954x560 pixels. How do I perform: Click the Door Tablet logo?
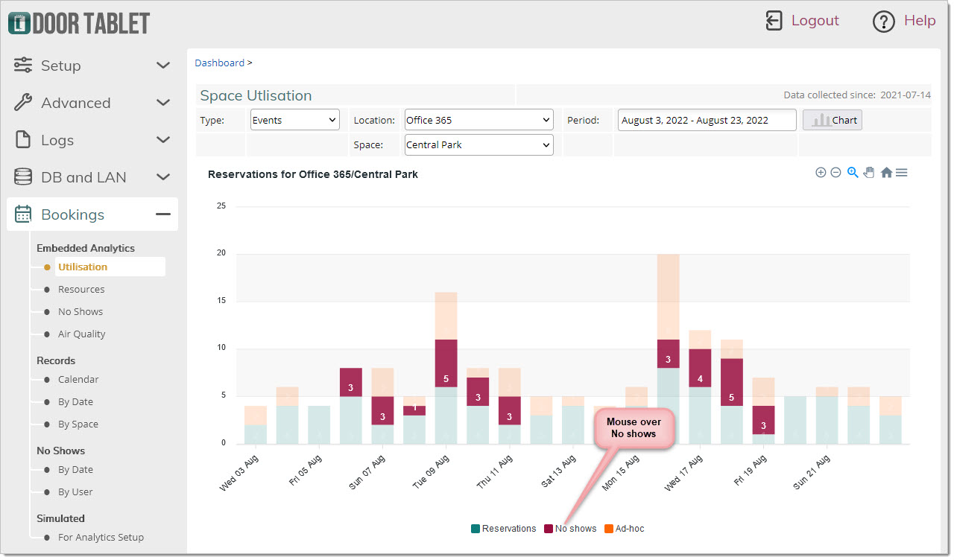pyautogui.click(x=80, y=22)
